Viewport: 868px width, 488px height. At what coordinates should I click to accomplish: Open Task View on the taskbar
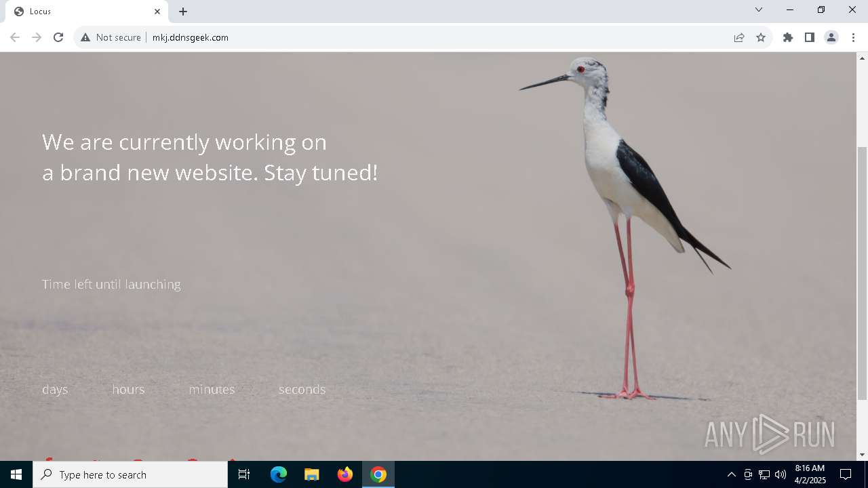tap(244, 474)
